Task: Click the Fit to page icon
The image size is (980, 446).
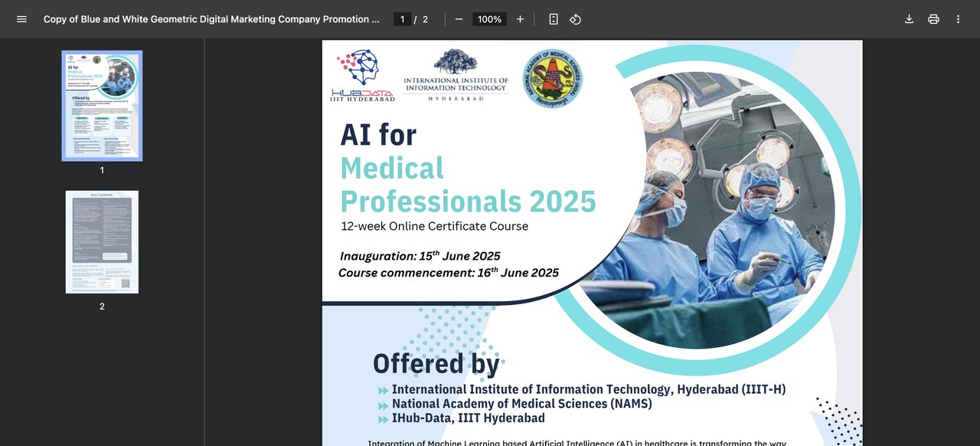Action: 554,19
